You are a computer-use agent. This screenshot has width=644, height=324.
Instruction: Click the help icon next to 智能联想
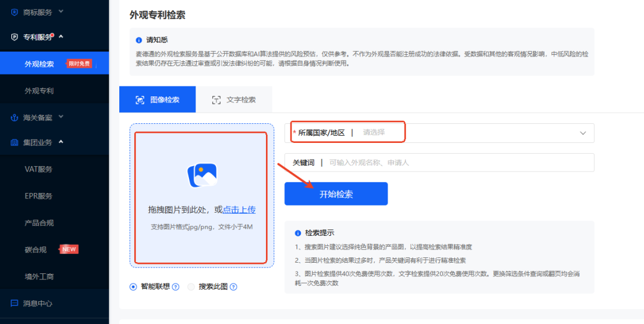175,287
